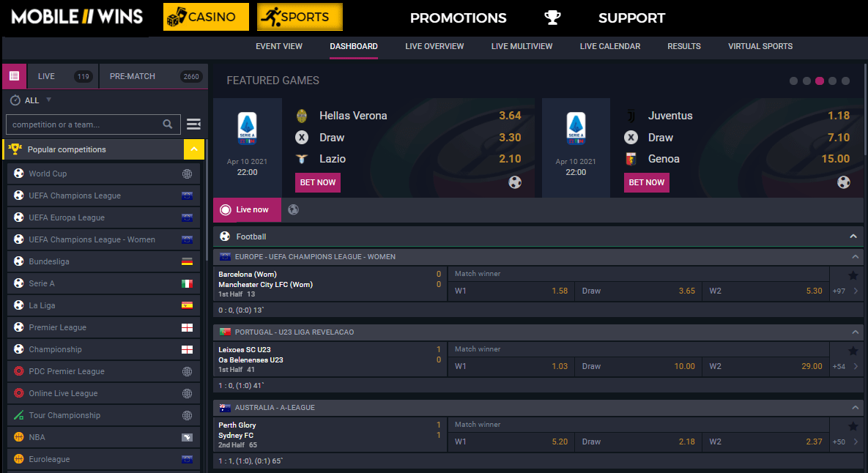Click football icon in Hellas Verona card
The height and width of the screenshot is (473, 868).
coord(515,182)
